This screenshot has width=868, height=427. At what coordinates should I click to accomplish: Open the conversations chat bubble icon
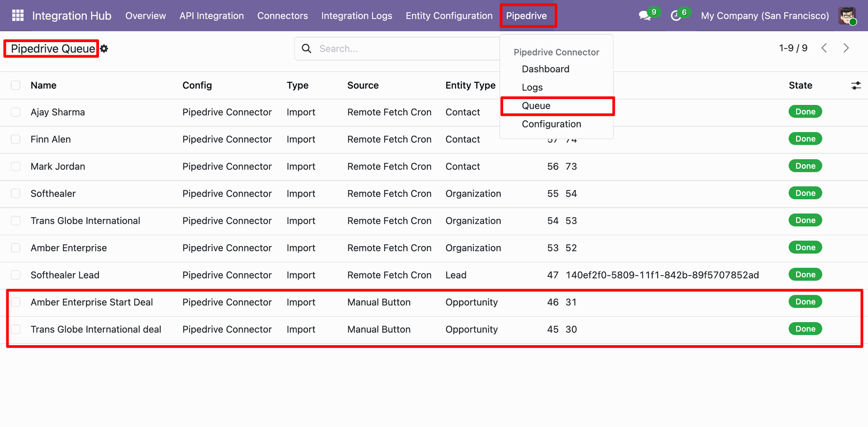(x=645, y=16)
